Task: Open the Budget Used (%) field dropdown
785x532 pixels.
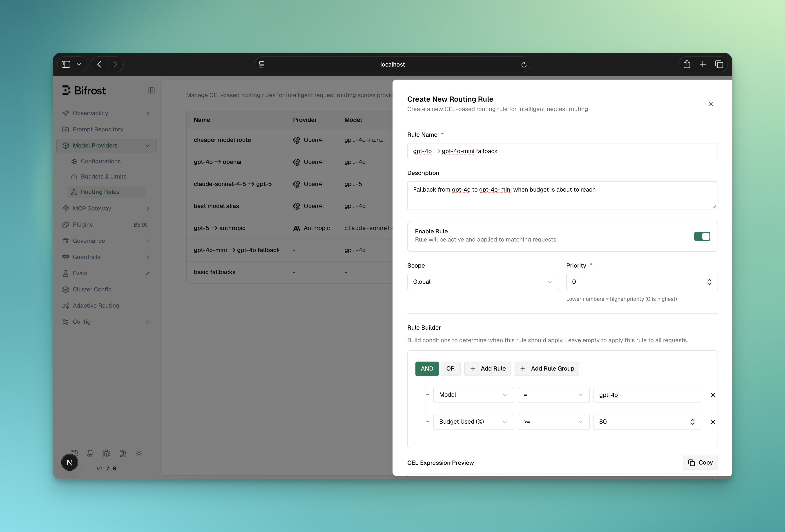Action: 473,422
